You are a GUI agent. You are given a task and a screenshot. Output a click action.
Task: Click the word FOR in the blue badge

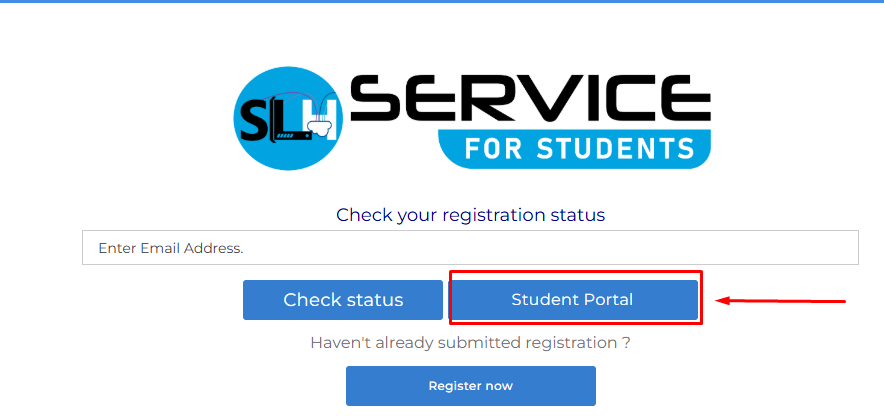coord(492,150)
